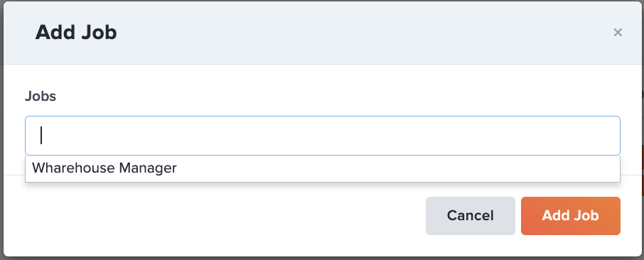Hit the gray Cancel button
Viewport: 644px width, 260px height.
coord(471,216)
